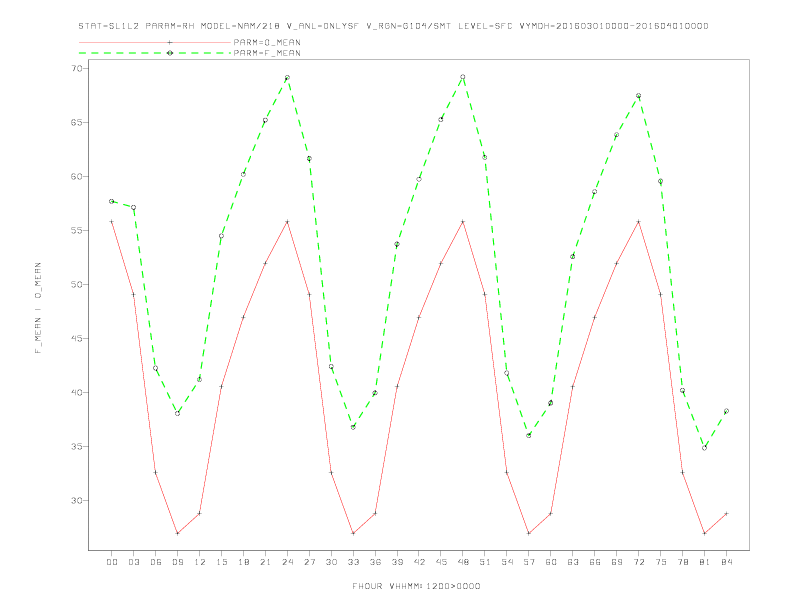Screen dimensions: 792x612
Task: Pick the green F_MEAN circle marker at hour 09
Action: [x=177, y=414]
